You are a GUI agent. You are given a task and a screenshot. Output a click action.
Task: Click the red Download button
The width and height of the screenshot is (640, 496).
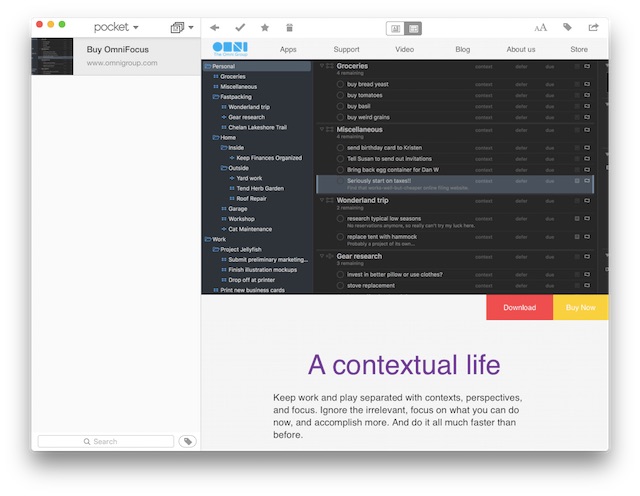(520, 307)
